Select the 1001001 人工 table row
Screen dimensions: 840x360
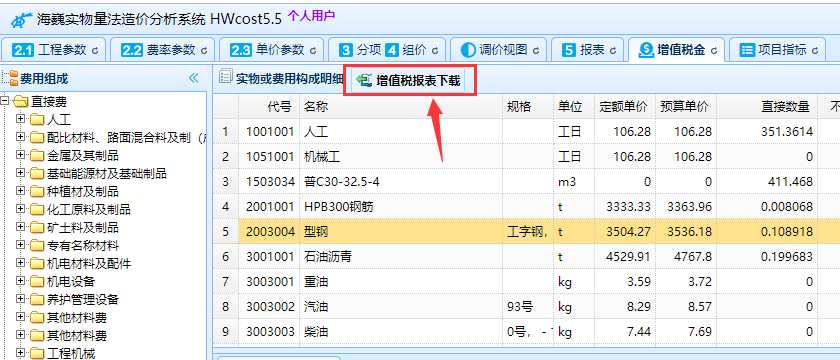(526, 131)
